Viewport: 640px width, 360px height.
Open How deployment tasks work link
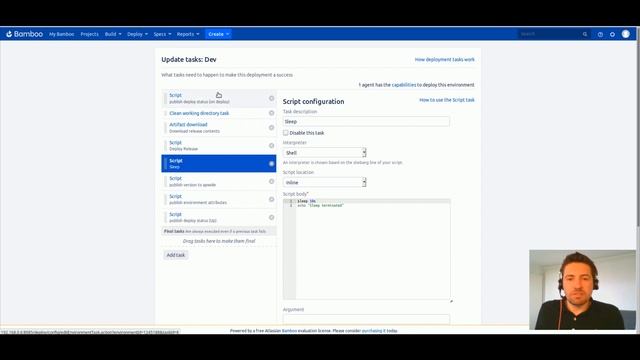pyautogui.click(x=444, y=60)
